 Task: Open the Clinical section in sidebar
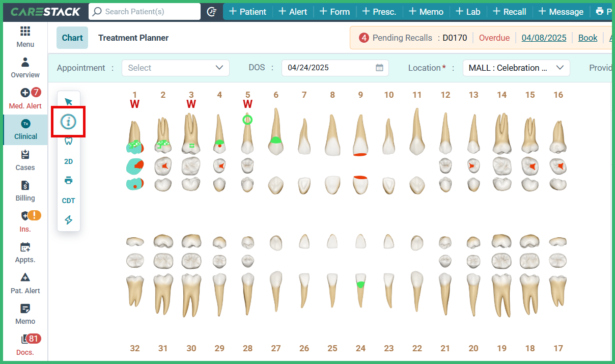click(24, 130)
